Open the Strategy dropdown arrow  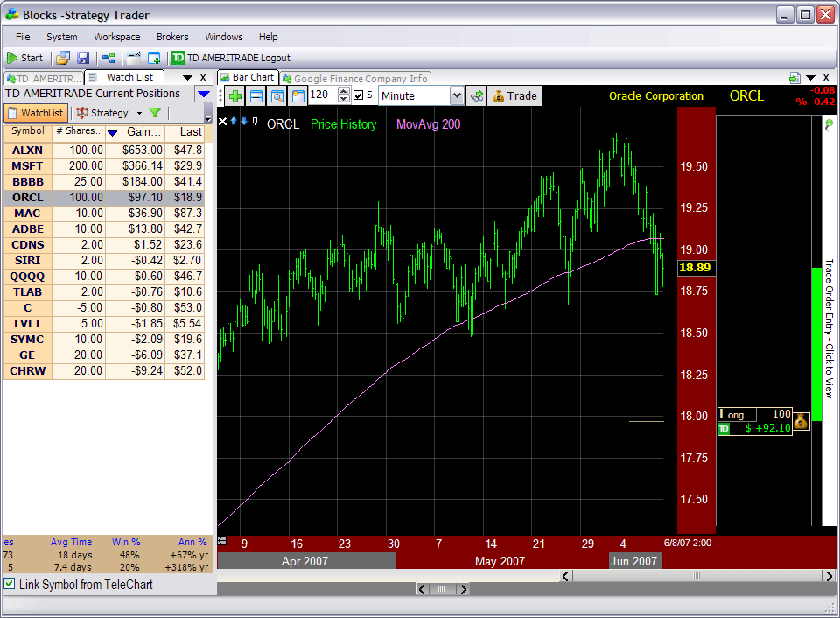[139, 113]
